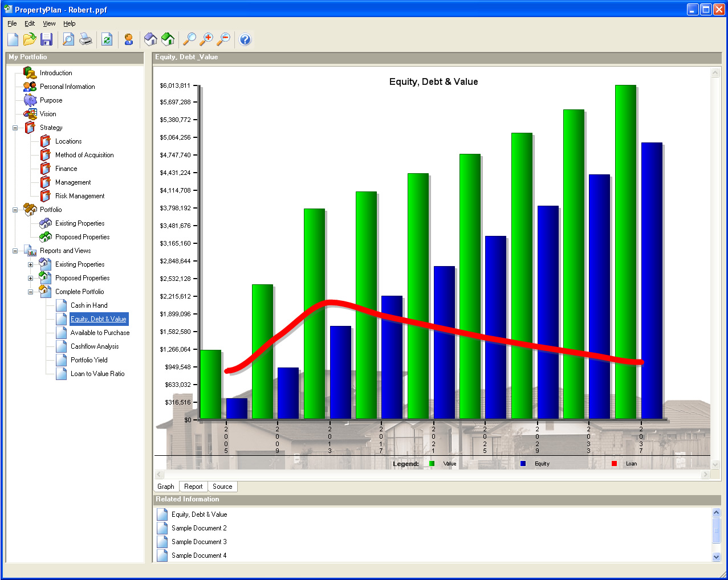728x580 pixels.
Task: Open the View menu
Action: click(49, 23)
